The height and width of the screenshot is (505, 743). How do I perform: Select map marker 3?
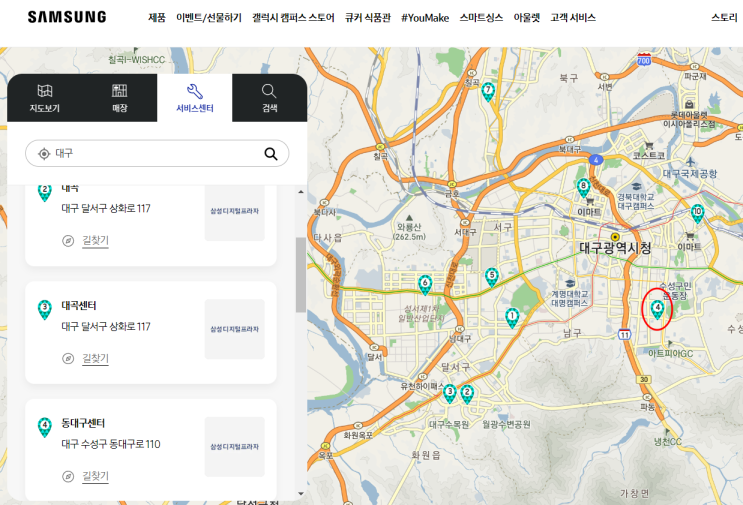pos(450,394)
